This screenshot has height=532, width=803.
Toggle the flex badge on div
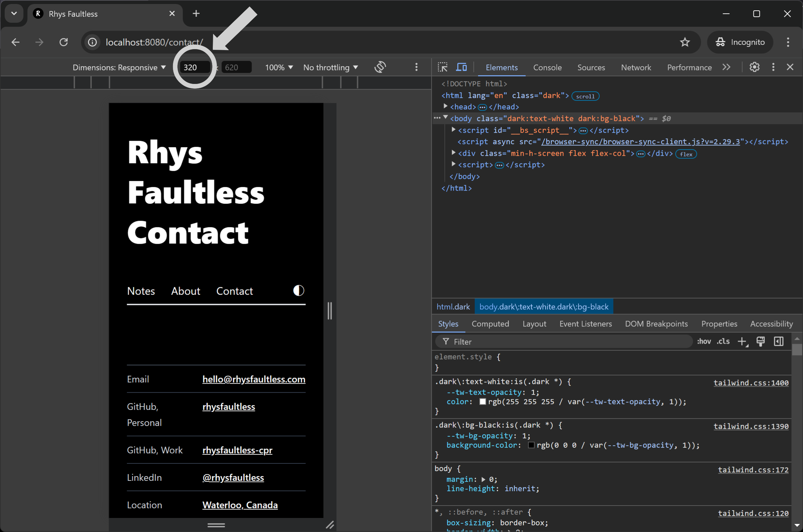pyautogui.click(x=686, y=154)
